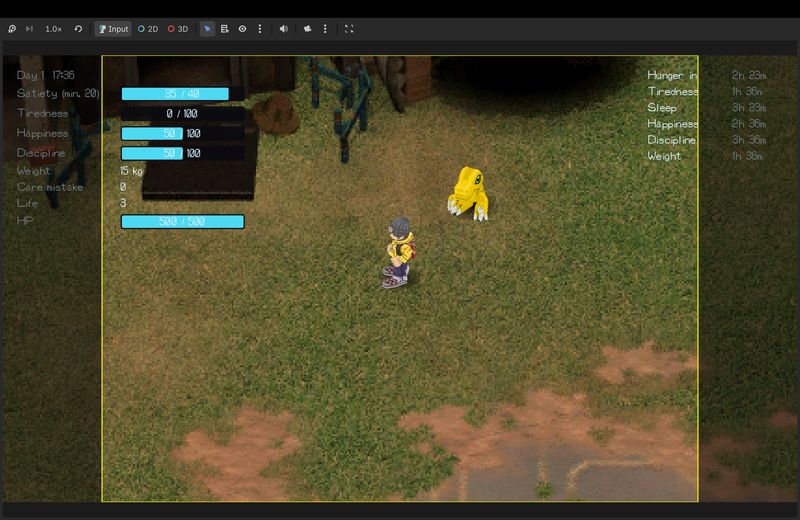Select the Input mode button
Screen dimensions: 800x520
pos(113,29)
